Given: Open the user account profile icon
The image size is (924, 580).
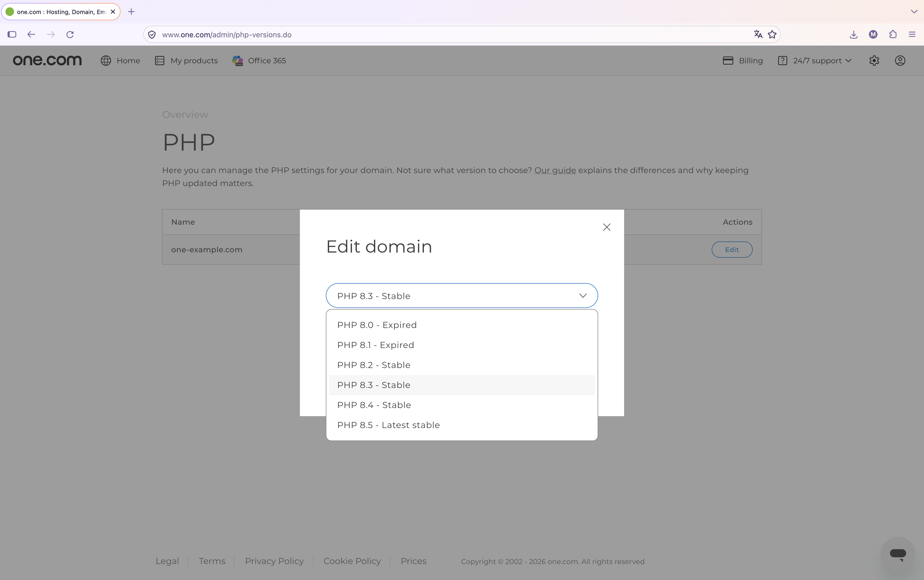Looking at the screenshot, I should coord(900,61).
